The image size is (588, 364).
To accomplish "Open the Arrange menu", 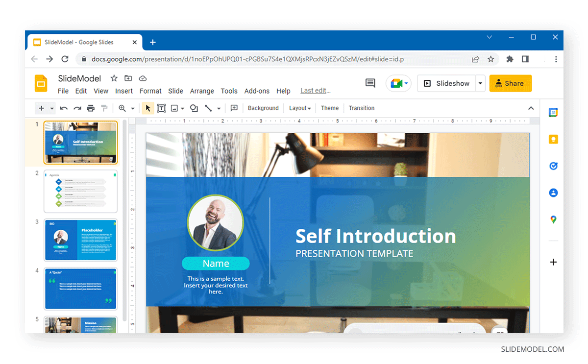I will [202, 91].
